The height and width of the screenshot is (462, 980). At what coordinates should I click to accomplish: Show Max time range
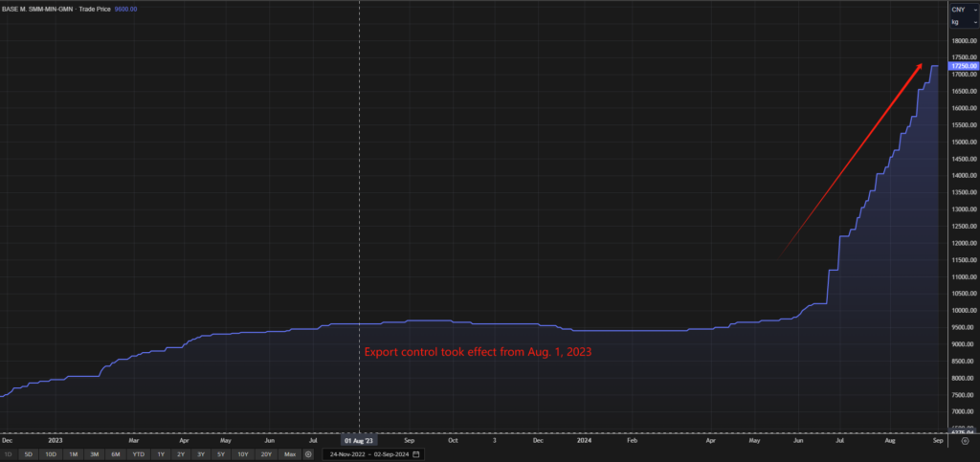(290, 454)
